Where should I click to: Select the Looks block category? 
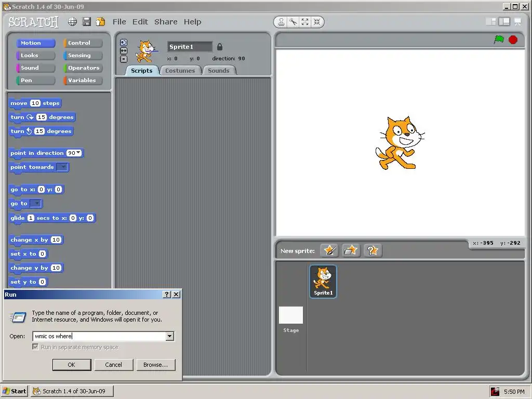[x=36, y=55]
